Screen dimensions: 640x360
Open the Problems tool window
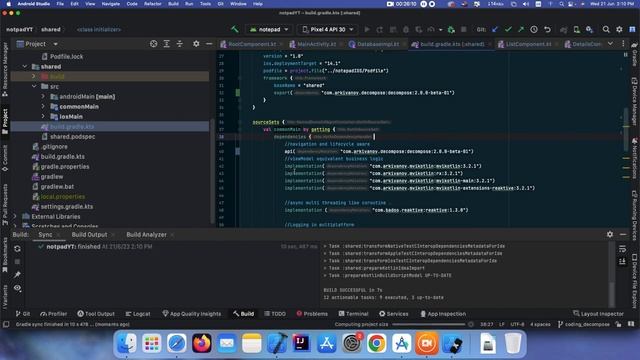click(312, 313)
